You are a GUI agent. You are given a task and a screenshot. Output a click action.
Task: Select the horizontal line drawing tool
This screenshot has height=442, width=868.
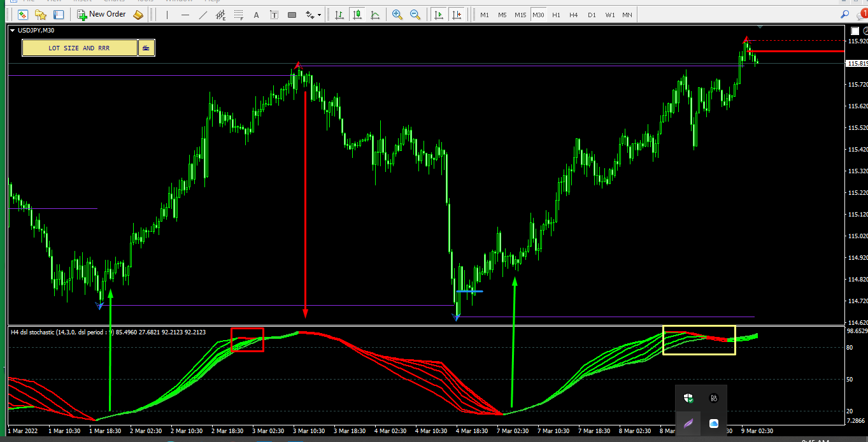tap(185, 14)
